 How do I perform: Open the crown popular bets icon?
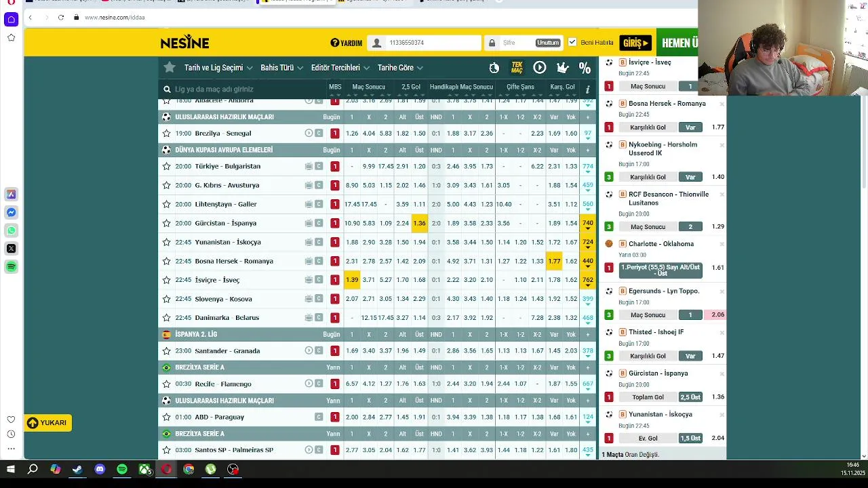coord(562,67)
